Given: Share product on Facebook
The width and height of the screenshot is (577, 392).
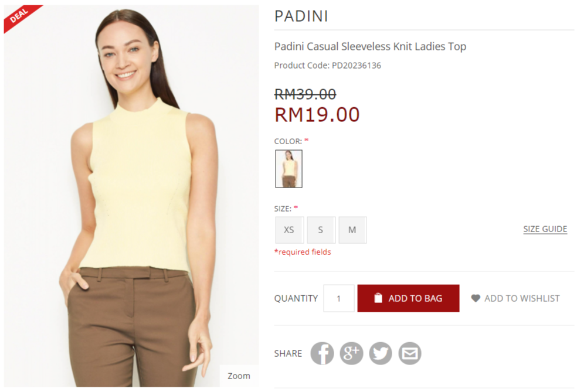Looking at the screenshot, I should pyautogui.click(x=322, y=353).
